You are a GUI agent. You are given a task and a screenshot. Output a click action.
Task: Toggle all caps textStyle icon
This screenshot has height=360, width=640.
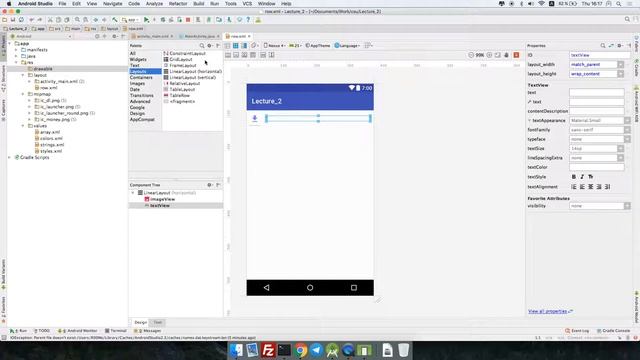(591, 177)
